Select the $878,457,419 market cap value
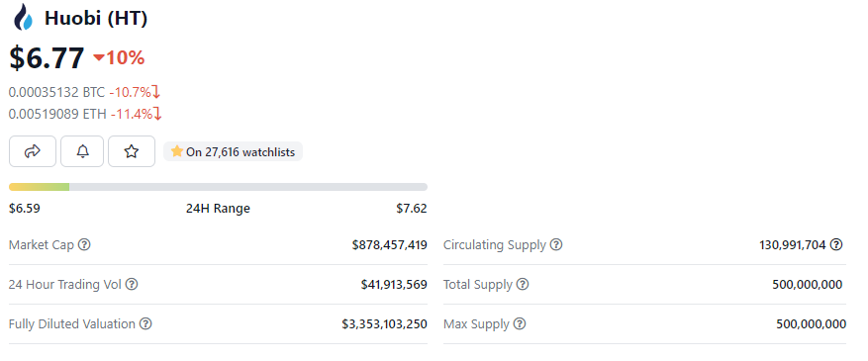The height and width of the screenshot is (361, 868). (390, 244)
